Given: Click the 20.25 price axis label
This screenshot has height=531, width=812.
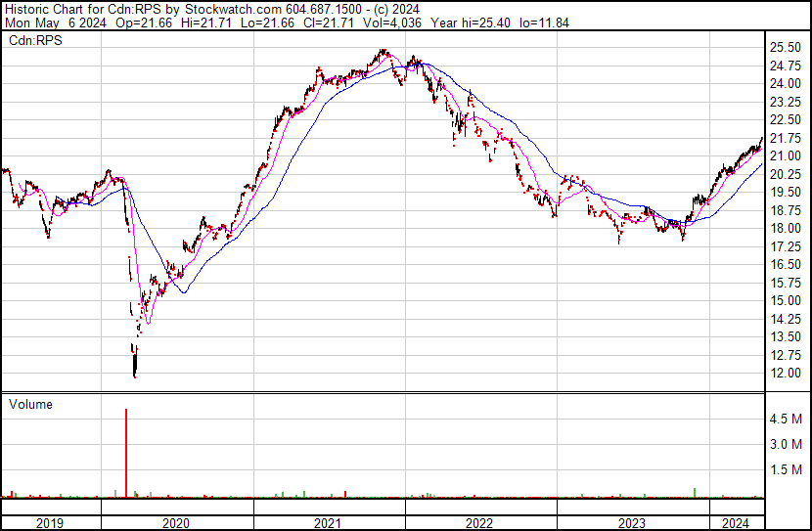Looking at the screenshot, I should tap(786, 174).
